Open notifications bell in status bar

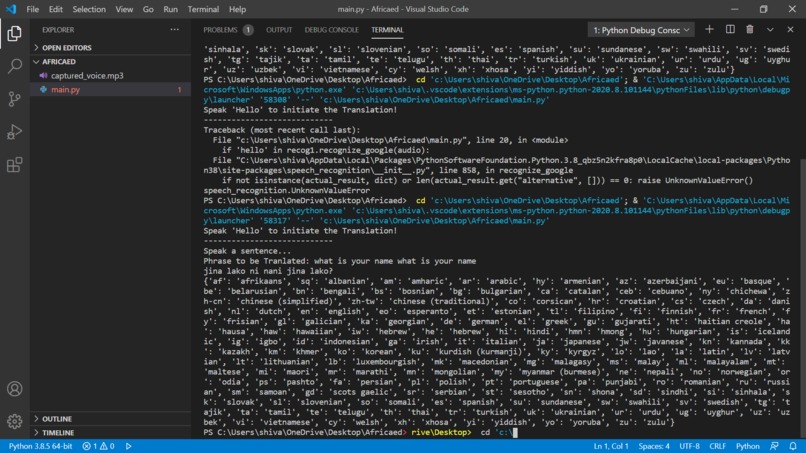tap(793, 446)
